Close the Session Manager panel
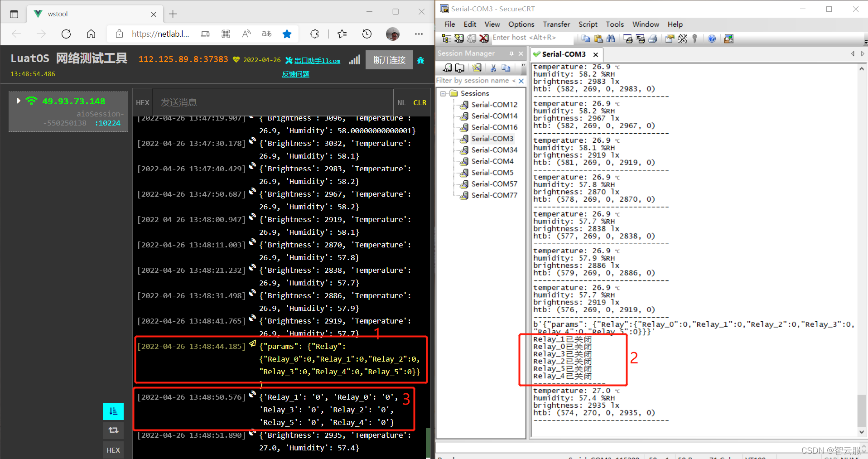 point(521,53)
